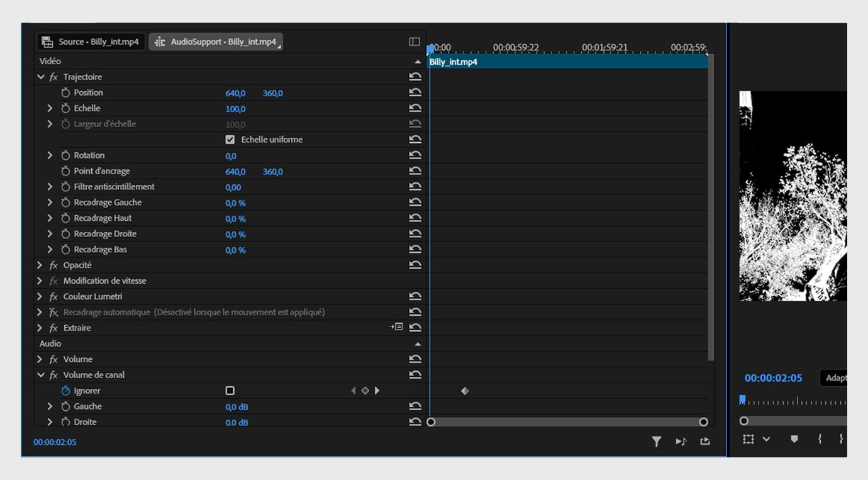Expand the Couleur Lumetri effect
The image size is (868, 480).
coord(40,296)
